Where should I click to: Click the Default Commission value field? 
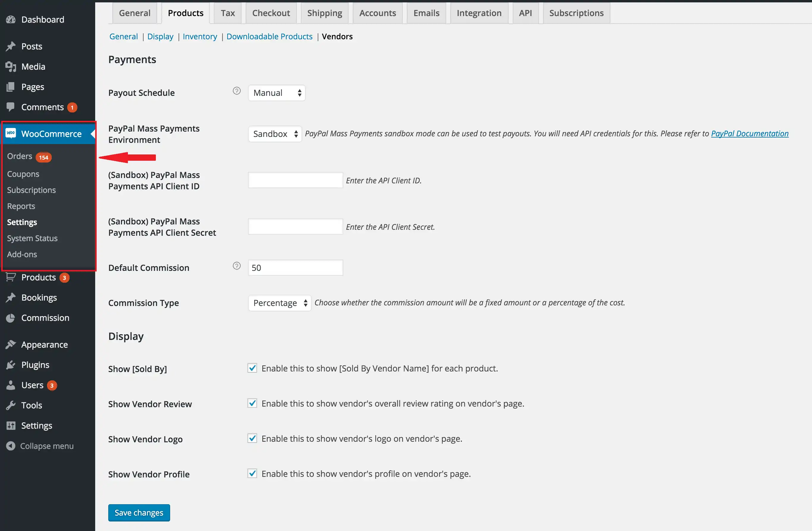[x=295, y=268]
